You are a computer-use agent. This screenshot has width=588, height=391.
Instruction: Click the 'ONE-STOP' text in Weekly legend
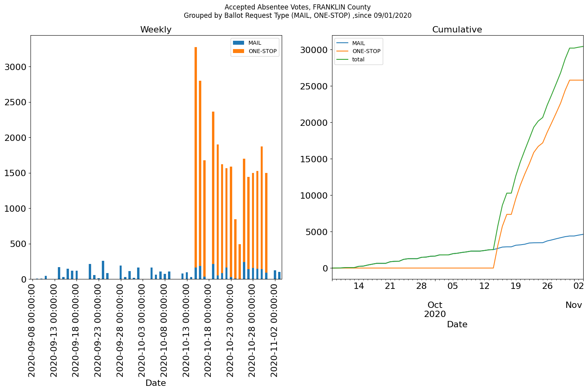tap(263, 51)
